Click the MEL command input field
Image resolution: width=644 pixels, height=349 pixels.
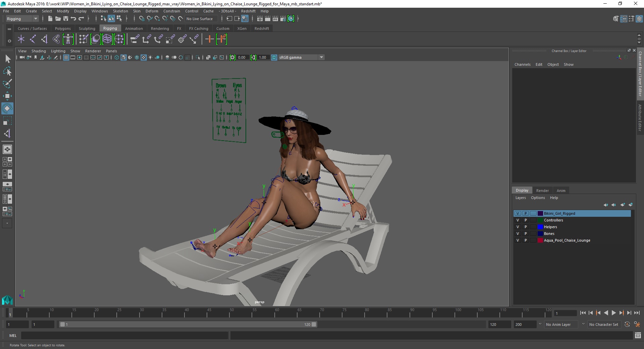[x=124, y=335]
